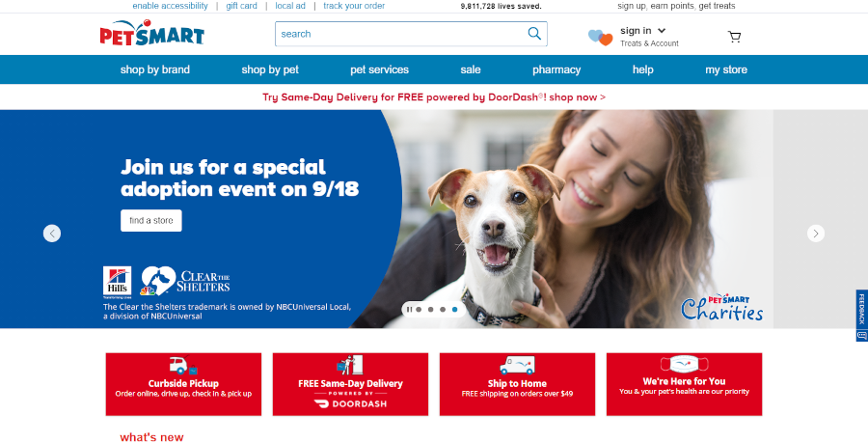This screenshot has height=442, width=868.
Task: Select the first carousel slide dot
Action: (420, 310)
